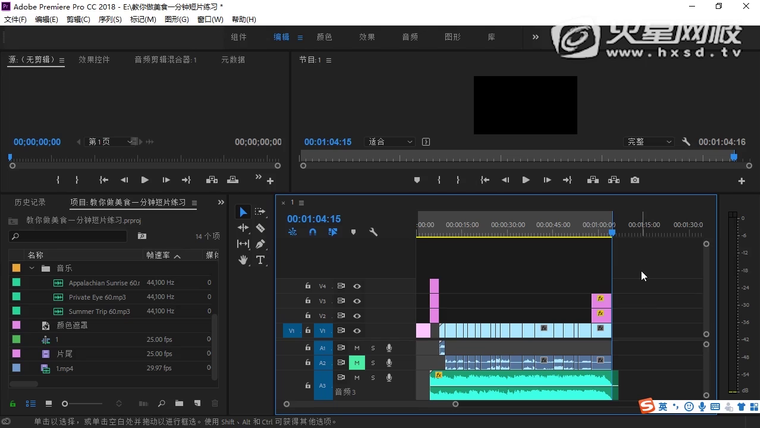
Task: Play the program monitor
Action: pos(525,180)
